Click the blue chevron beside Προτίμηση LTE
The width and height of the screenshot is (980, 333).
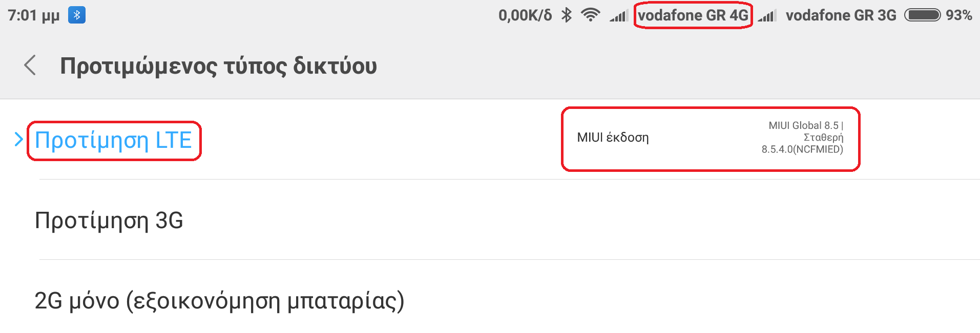point(19,139)
